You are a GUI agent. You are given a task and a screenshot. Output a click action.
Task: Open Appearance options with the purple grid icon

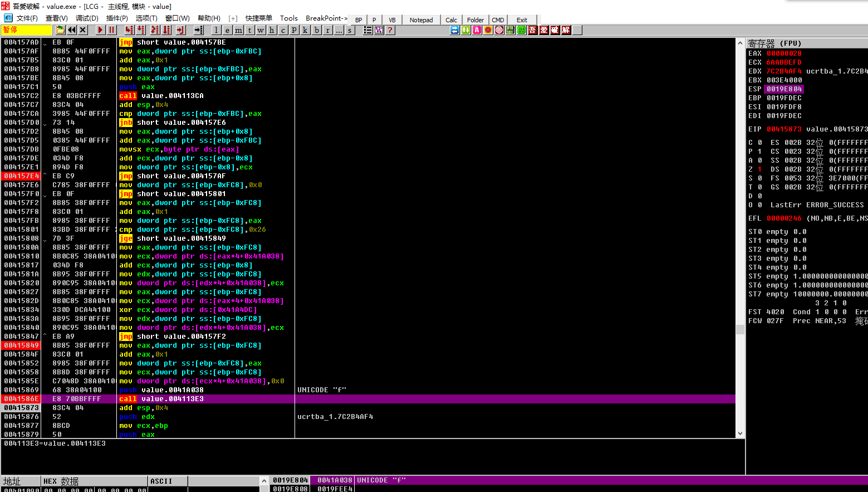point(379,30)
